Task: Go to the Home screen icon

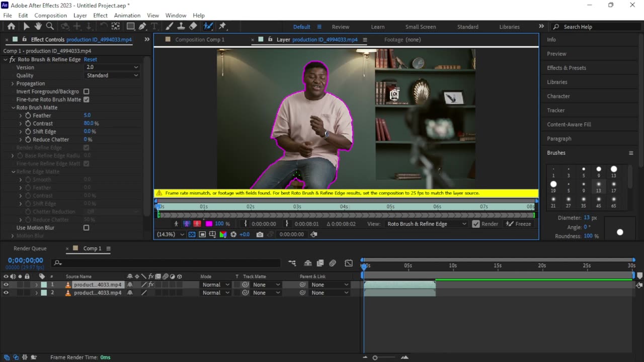Action: (10, 27)
